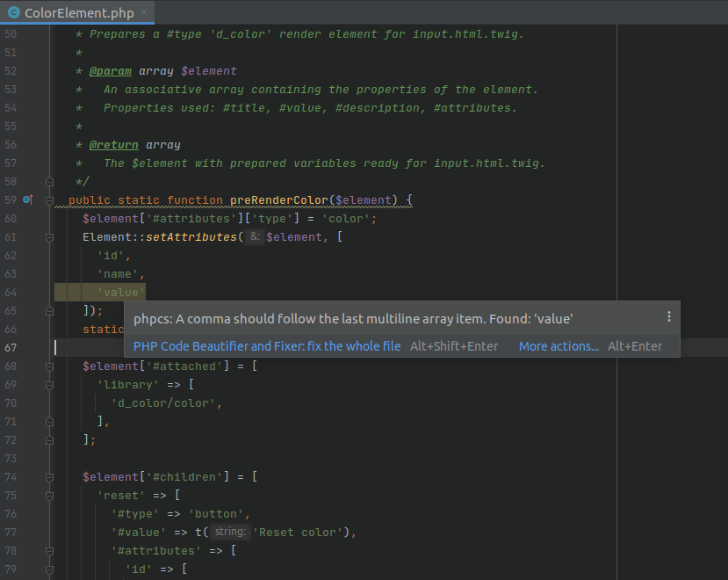Click the @return documentation tag link
Viewport: 728px width, 580px height.
(115, 144)
